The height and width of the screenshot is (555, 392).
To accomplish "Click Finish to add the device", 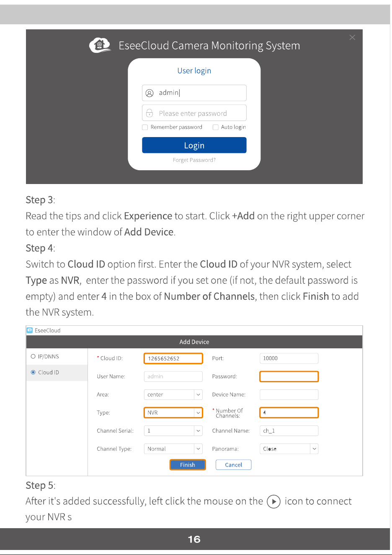I will click(x=188, y=465).
